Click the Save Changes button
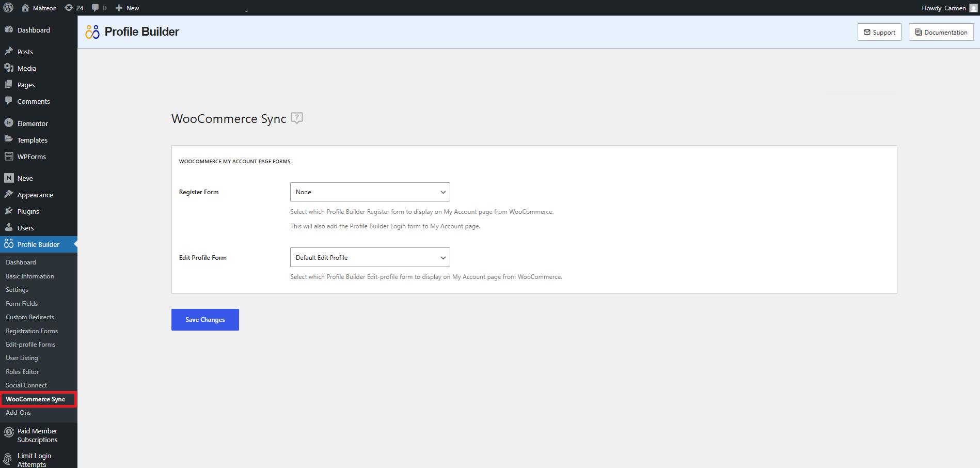The height and width of the screenshot is (468, 980). click(205, 320)
